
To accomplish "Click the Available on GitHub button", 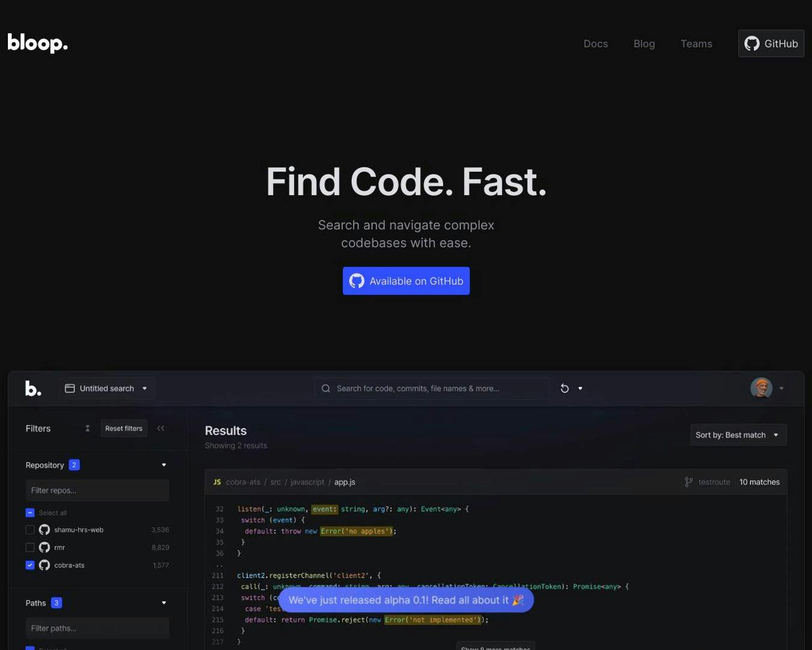I will pos(406,280).
